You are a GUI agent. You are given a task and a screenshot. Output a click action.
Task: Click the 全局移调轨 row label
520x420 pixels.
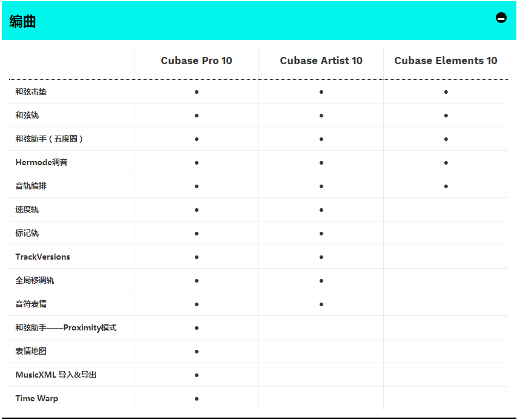(35, 280)
